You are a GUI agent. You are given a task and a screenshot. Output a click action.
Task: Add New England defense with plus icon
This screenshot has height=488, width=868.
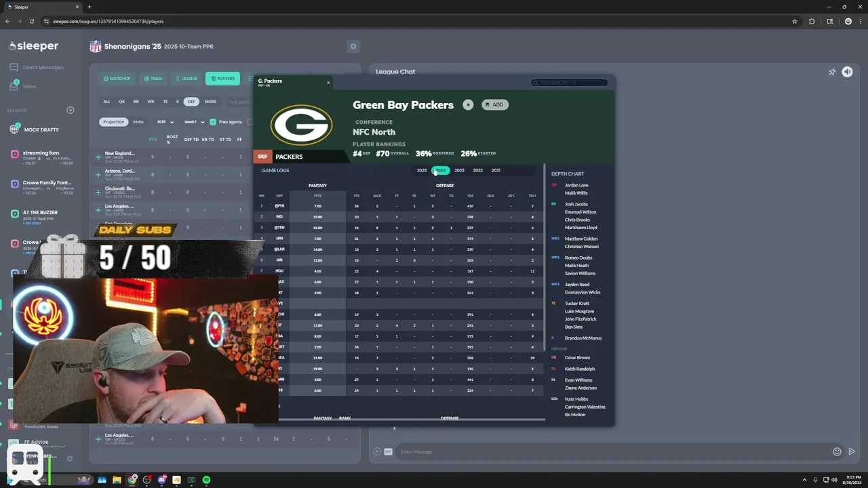click(x=98, y=157)
